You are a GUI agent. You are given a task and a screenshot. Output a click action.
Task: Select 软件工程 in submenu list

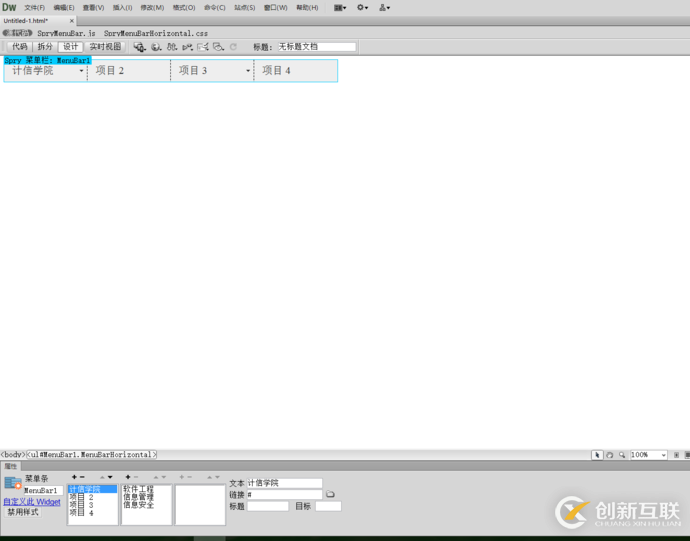138,489
